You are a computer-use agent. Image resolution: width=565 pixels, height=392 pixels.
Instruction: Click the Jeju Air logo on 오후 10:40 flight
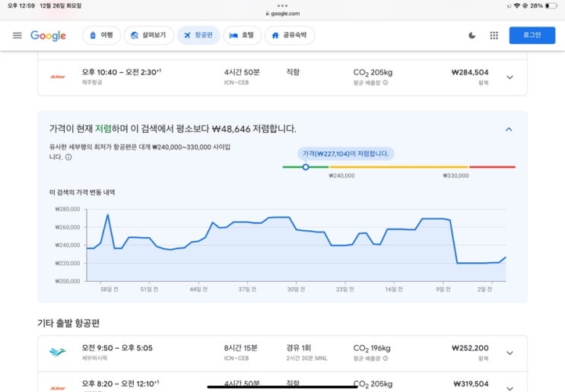[58, 77]
